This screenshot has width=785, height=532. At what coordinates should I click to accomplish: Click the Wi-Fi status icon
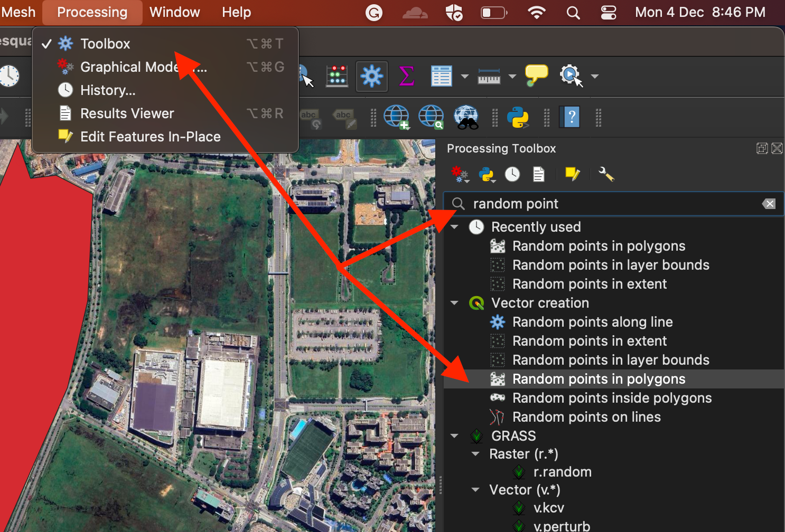click(x=537, y=12)
